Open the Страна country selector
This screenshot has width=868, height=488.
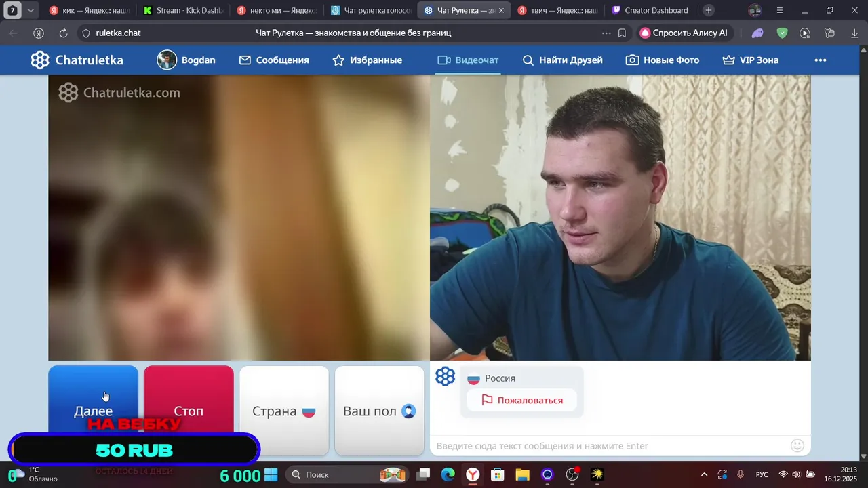pyautogui.click(x=284, y=411)
